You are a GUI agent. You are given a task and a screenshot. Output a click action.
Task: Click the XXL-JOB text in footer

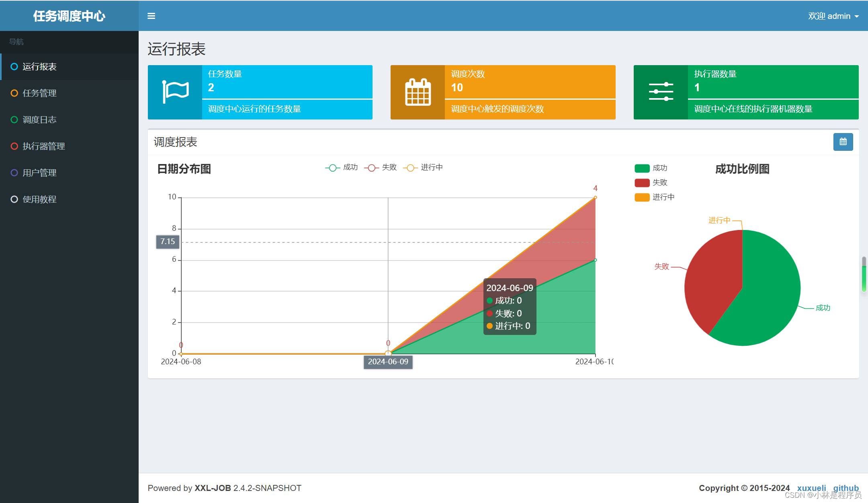(x=213, y=488)
